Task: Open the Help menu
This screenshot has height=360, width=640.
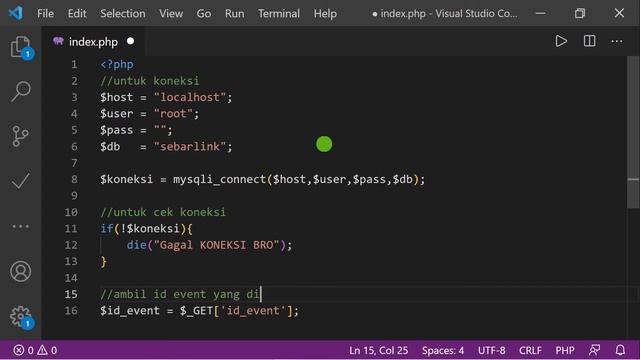Action: (x=325, y=13)
